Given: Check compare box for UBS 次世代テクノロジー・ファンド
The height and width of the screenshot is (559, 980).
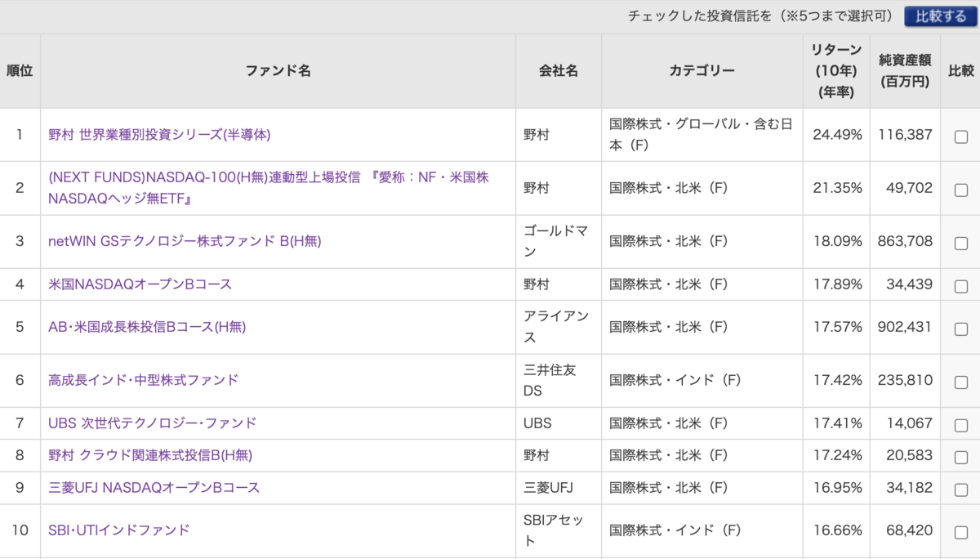Looking at the screenshot, I should [x=961, y=425].
